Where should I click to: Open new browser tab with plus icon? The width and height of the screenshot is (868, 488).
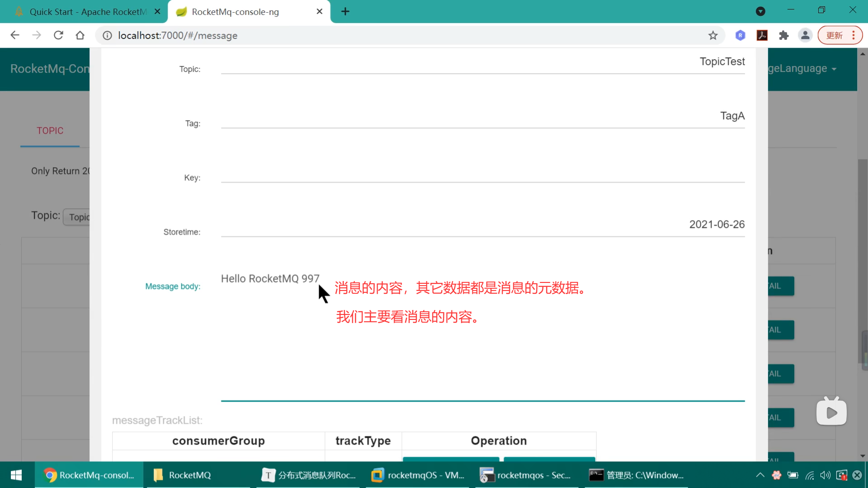[x=345, y=12]
